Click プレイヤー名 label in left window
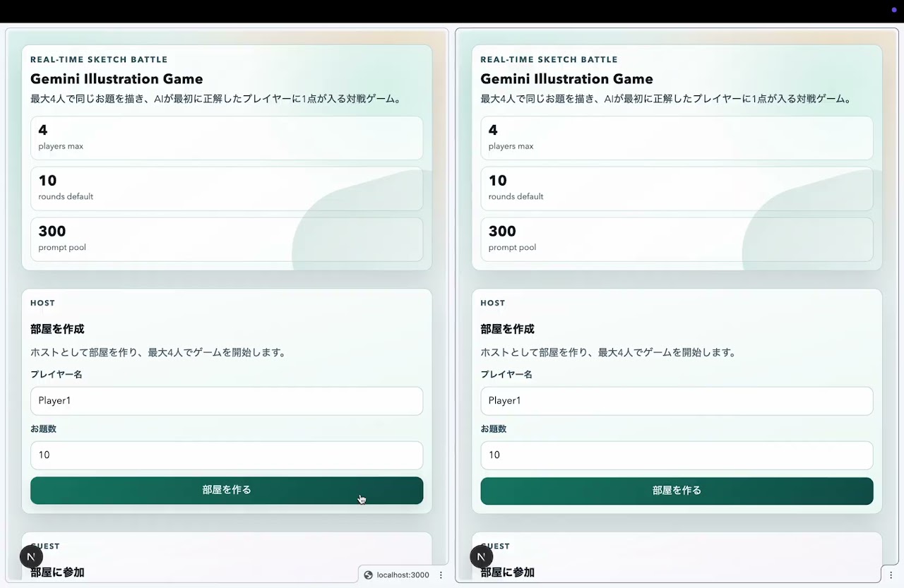The image size is (904, 588). [x=56, y=374]
